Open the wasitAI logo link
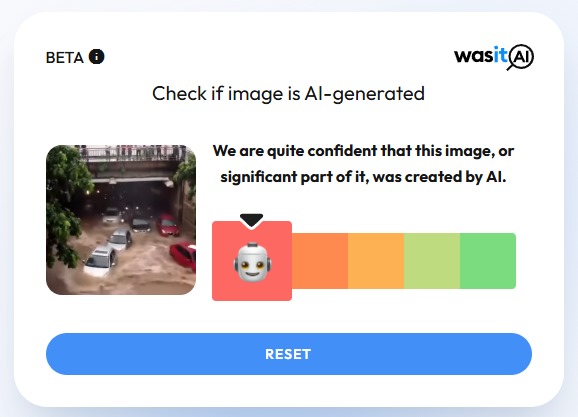 [494, 57]
